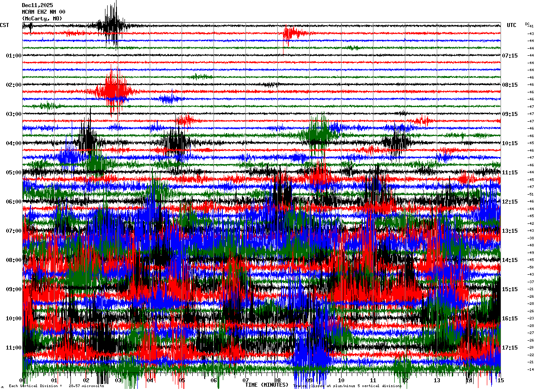Select the DC offset value -49
The image size is (536, 392).
click(x=530, y=253)
